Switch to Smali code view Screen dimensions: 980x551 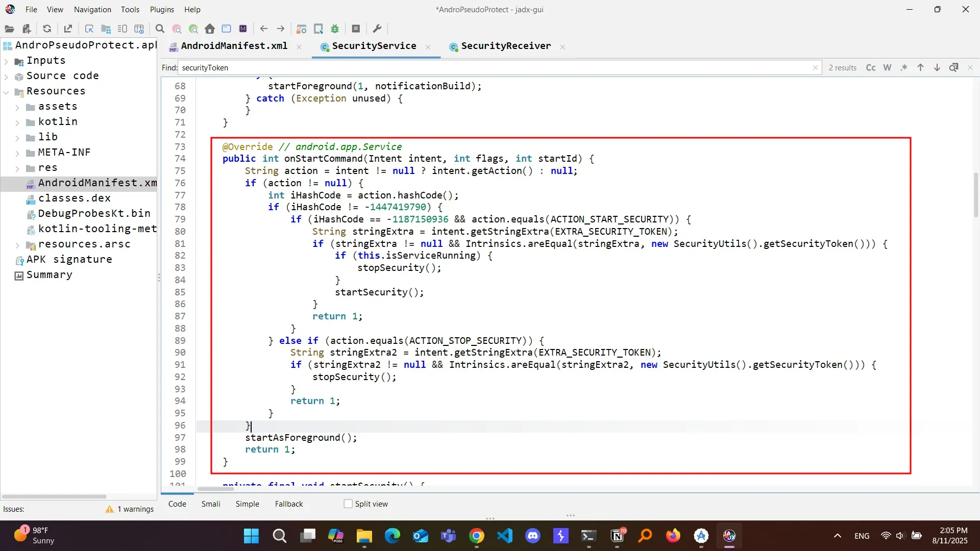click(x=211, y=504)
